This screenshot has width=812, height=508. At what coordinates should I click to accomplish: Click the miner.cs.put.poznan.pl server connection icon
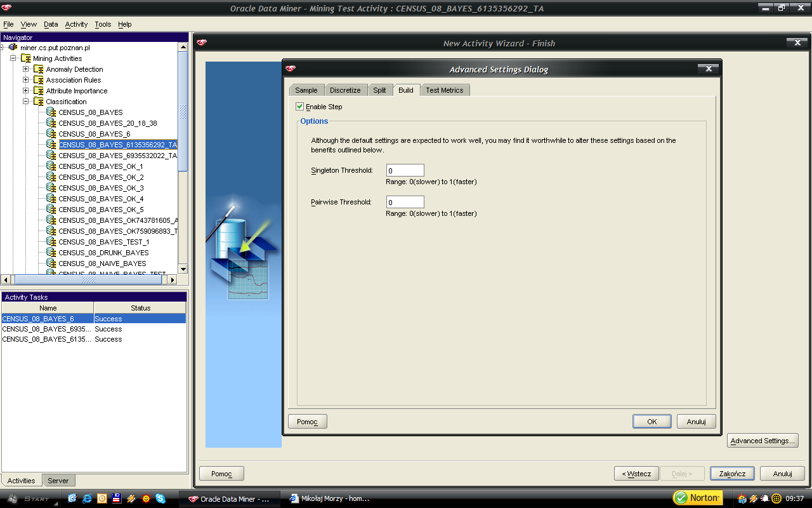pos(13,47)
